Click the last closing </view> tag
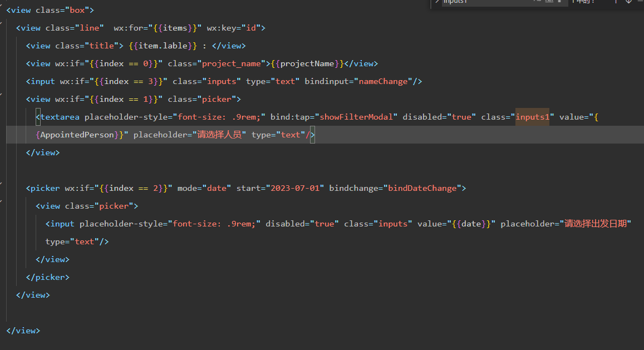 click(23, 331)
